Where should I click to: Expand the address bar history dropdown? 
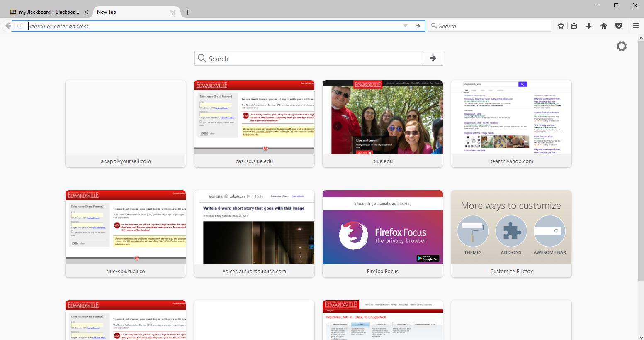coord(405,26)
